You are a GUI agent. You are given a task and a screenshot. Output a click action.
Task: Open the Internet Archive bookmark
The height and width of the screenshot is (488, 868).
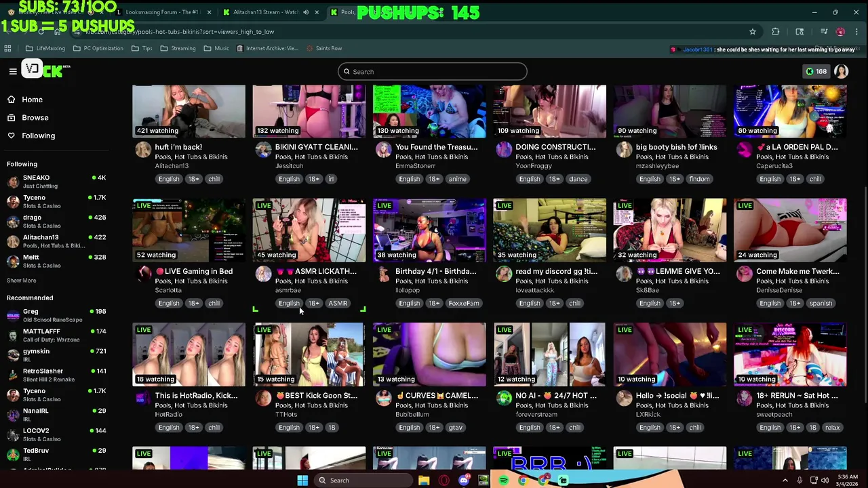pos(267,48)
